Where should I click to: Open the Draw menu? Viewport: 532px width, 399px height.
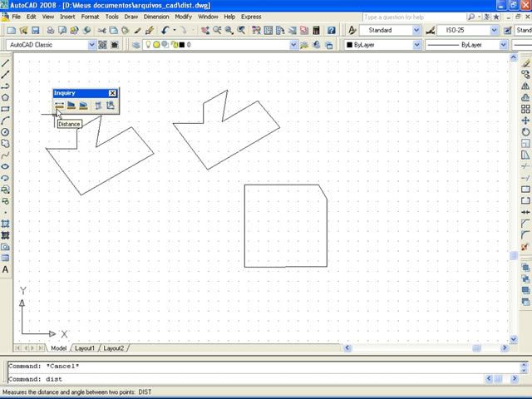[131, 17]
